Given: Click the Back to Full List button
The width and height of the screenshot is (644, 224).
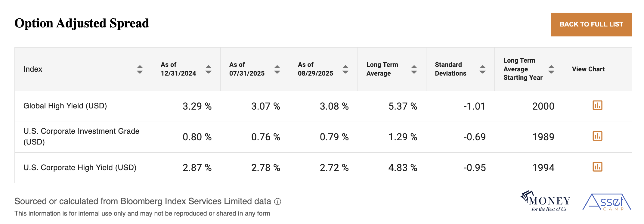Looking at the screenshot, I should (591, 24).
